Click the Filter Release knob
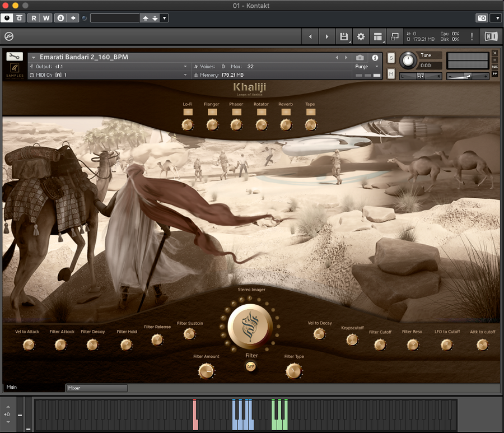Image resolution: width=504 pixels, height=433 pixels. 157,339
